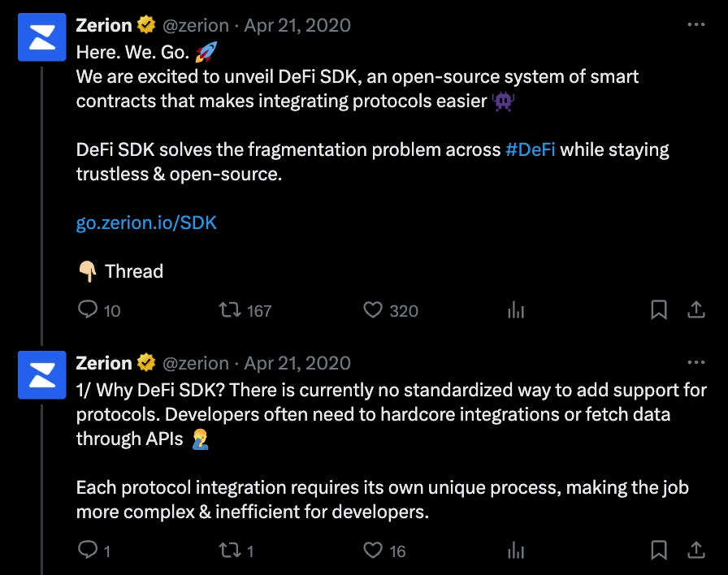
Task: Bookmark the DeFi SDK announcement
Action: point(658,311)
